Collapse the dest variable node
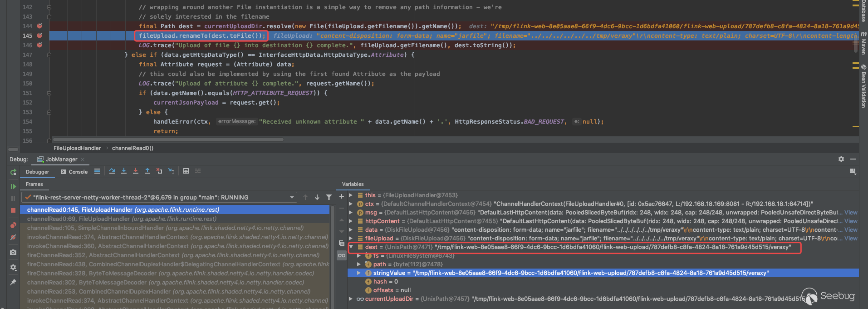 (351, 247)
